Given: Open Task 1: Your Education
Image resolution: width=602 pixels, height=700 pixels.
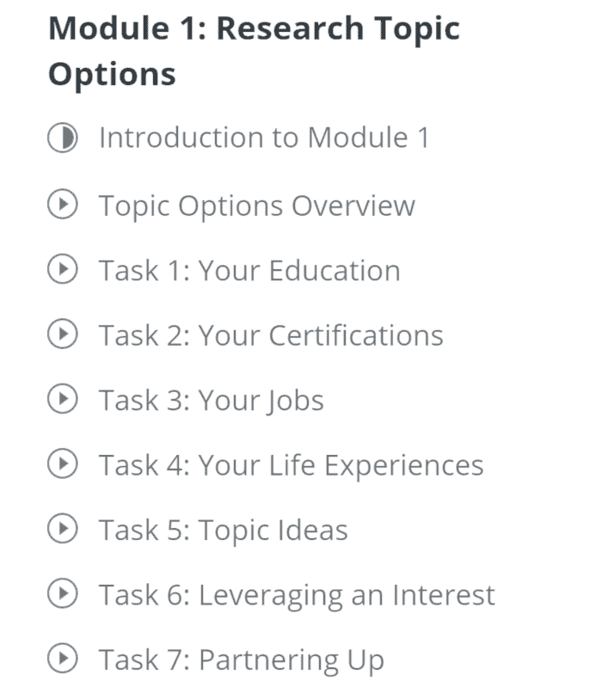Looking at the screenshot, I should pyautogui.click(x=249, y=271).
